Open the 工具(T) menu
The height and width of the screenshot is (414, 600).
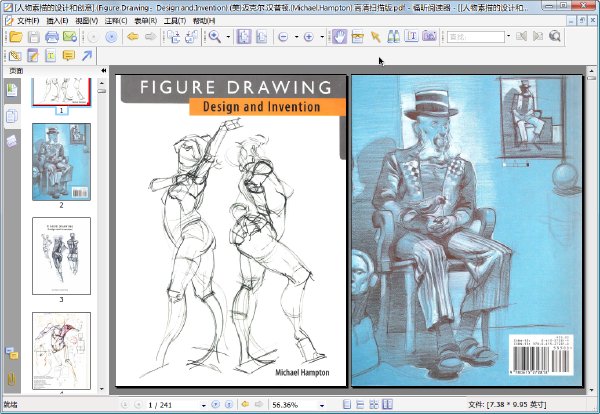pyautogui.click(x=175, y=21)
